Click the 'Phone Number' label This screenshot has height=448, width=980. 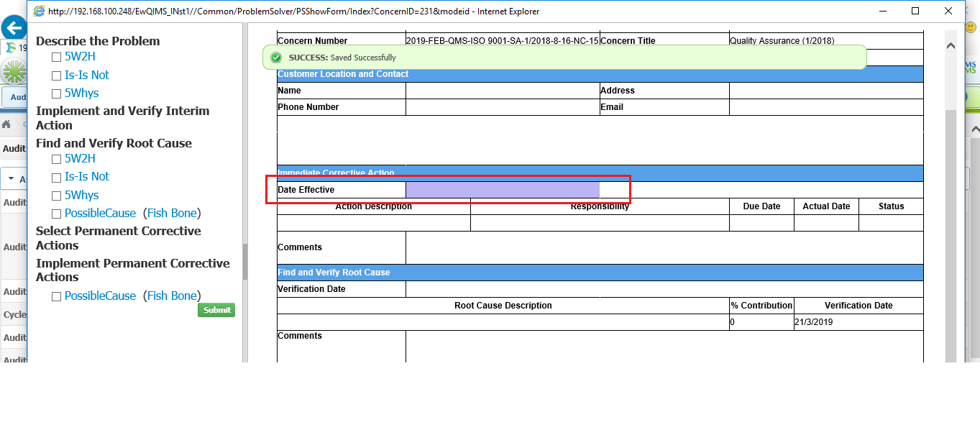[x=308, y=107]
